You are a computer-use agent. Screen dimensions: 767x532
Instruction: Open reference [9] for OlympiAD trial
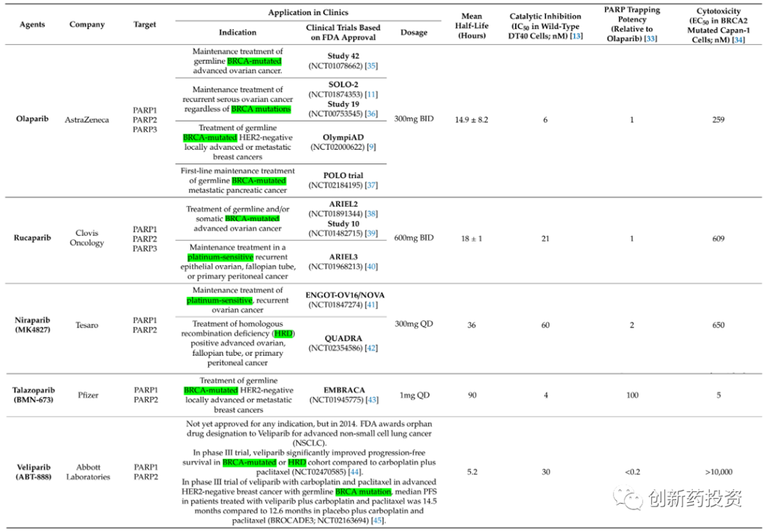371,147
